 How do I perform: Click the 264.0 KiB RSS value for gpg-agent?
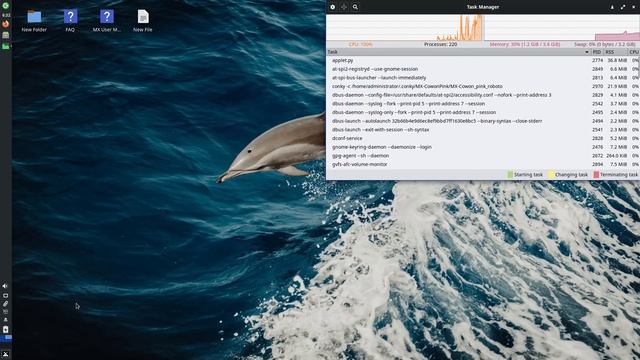(x=616, y=156)
